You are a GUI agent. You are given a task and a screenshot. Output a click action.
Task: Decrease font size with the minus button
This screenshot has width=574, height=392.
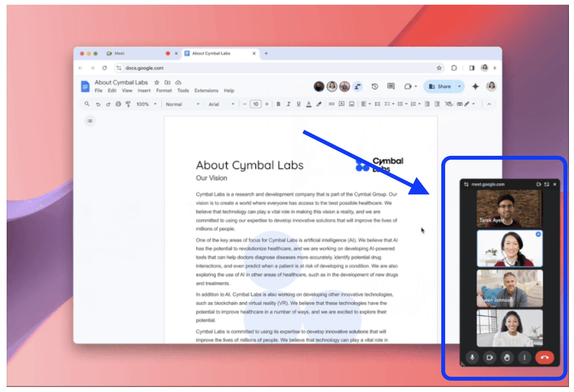click(244, 104)
